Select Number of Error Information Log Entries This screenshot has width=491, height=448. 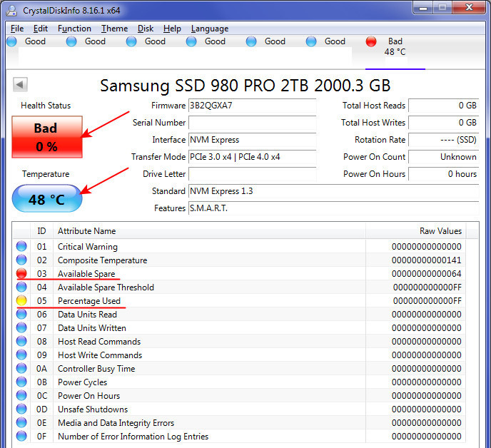pyautogui.click(x=133, y=437)
